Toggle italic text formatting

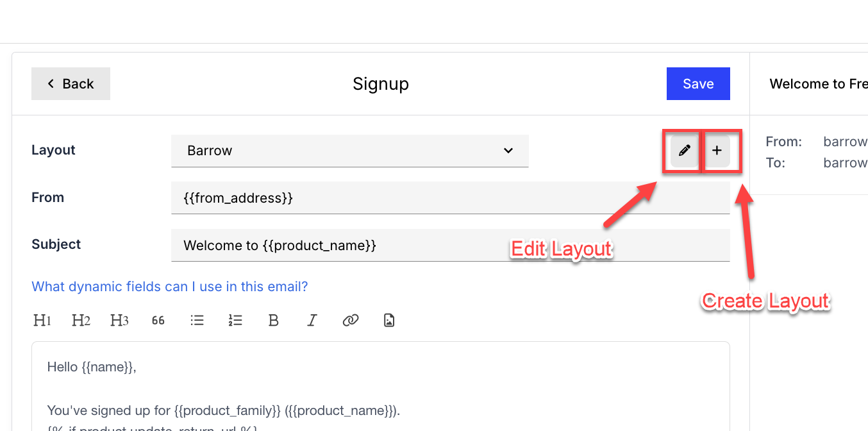click(312, 320)
